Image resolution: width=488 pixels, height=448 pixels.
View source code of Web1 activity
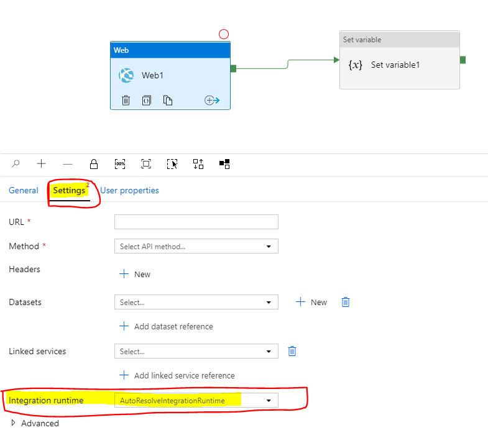(147, 100)
